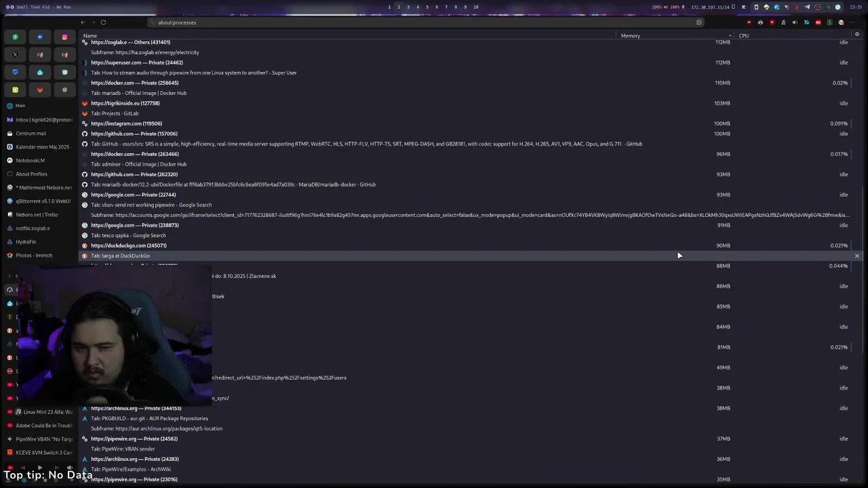Switch to Neboro.net | Trello tab
The image size is (868, 488).
tap(39, 214)
